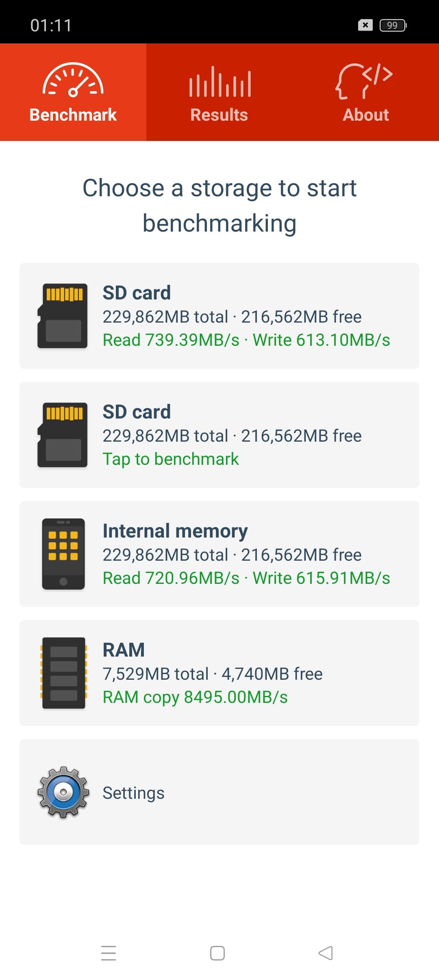Screen dimensions: 439x980
Task: Open the Settings gear icon
Action: (63, 792)
